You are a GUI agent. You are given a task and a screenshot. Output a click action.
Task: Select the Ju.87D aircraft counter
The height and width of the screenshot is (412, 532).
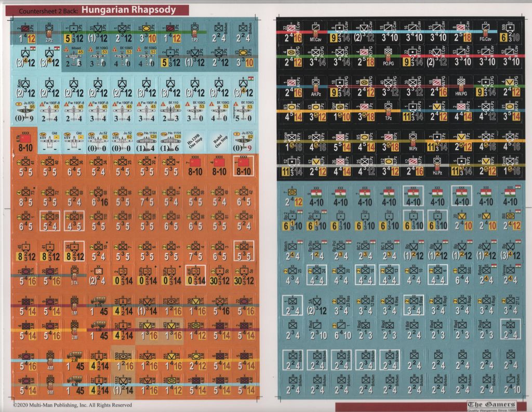coord(25,112)
